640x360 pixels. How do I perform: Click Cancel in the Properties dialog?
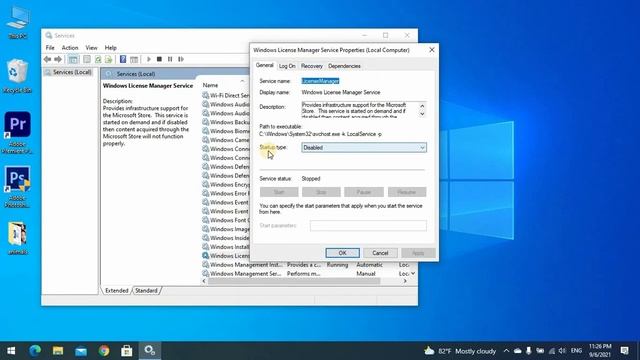coord(380,253)
